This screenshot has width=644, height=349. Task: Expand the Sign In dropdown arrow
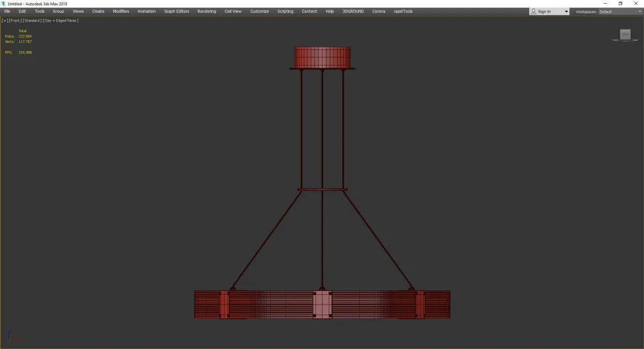(x=566, y=11)
